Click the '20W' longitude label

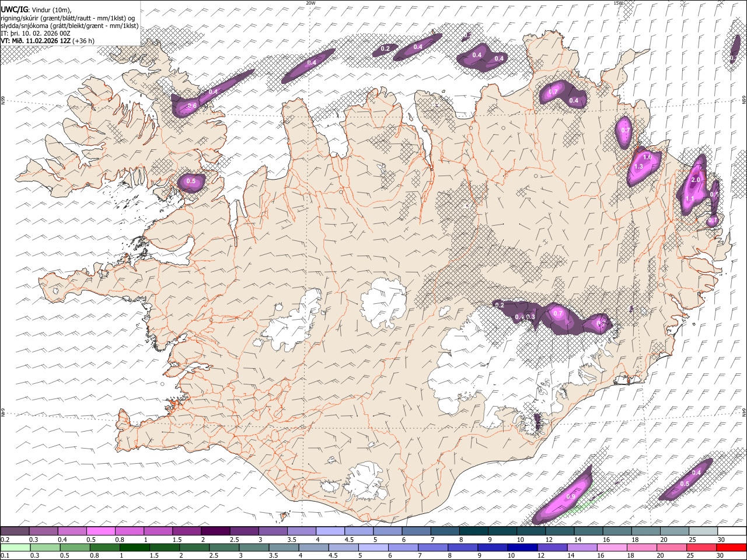[310, 3]
